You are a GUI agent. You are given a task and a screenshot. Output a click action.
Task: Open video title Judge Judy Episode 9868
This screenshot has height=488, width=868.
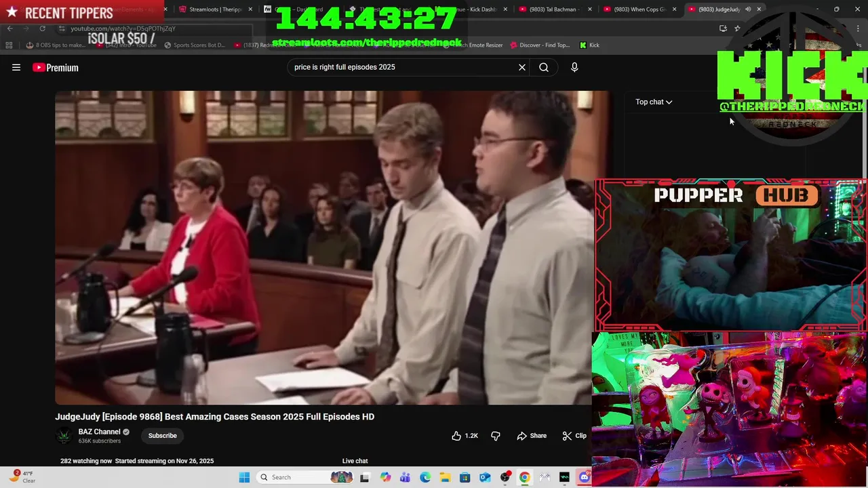214,417
